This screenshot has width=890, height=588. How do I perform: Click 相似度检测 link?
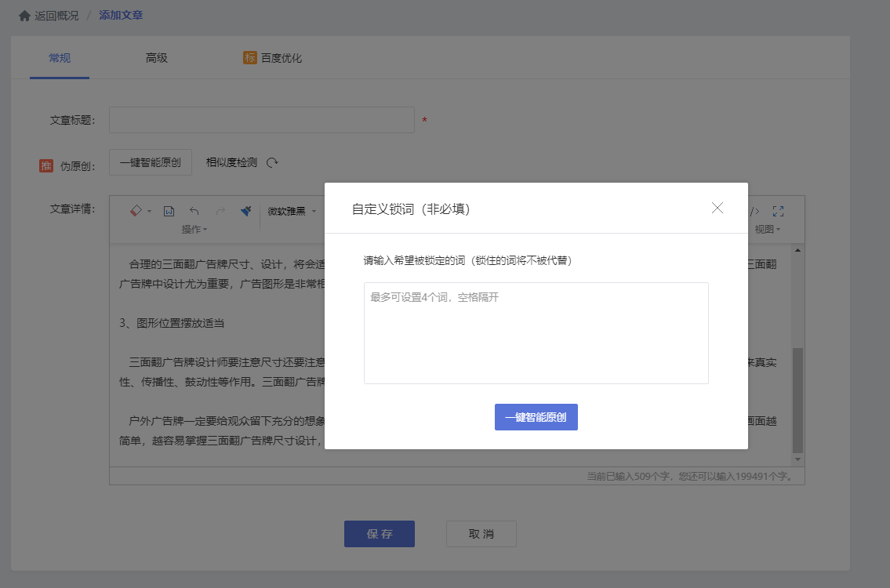[x=231, y=162]
